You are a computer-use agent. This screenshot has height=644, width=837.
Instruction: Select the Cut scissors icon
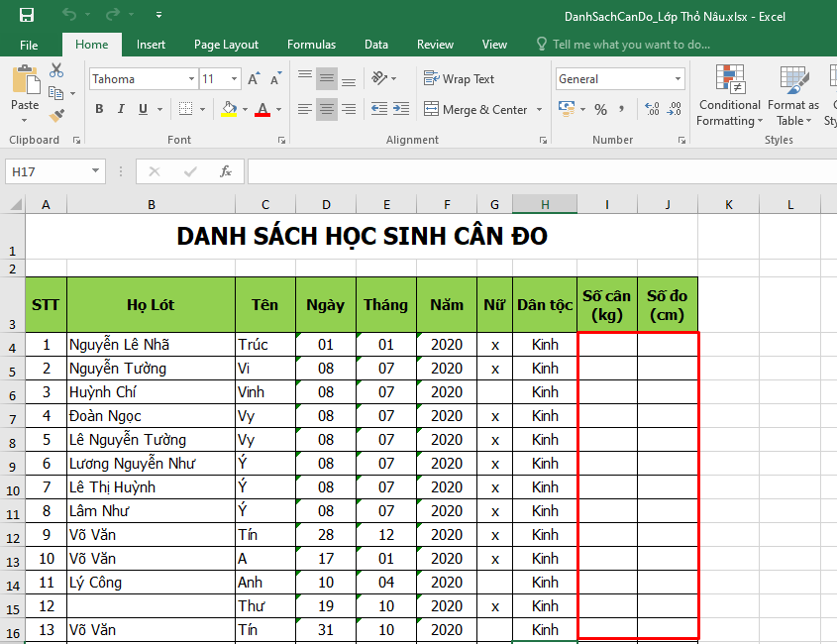(x=56, y=70)
